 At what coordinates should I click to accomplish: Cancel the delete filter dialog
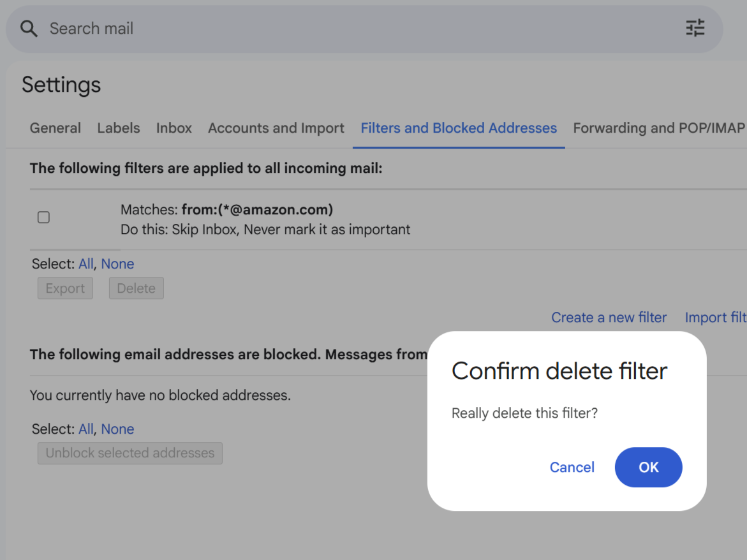(x=572, y=468)
